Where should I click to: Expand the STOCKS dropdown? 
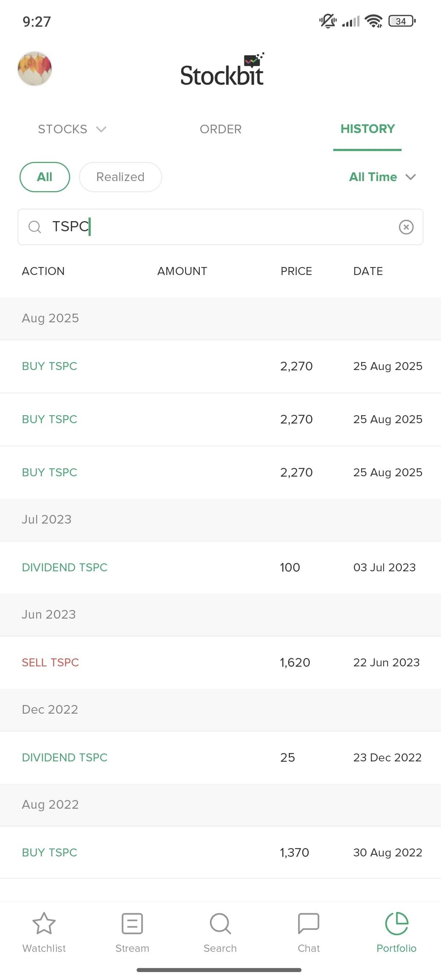coord(72,129)
